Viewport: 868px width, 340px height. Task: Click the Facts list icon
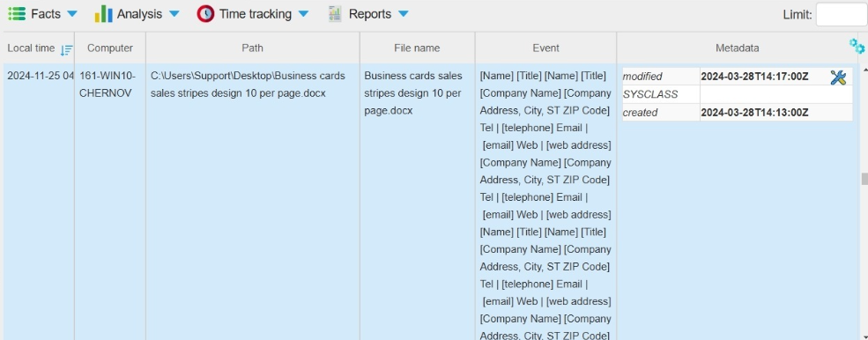[x=17, y=14]
